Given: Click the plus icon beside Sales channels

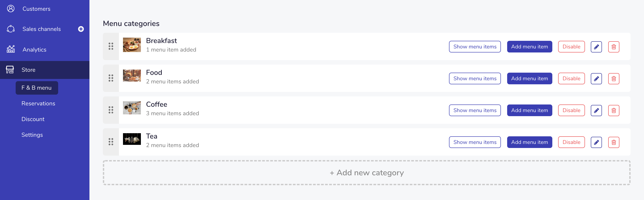Looking at the screenshot, I should point(81,29).
